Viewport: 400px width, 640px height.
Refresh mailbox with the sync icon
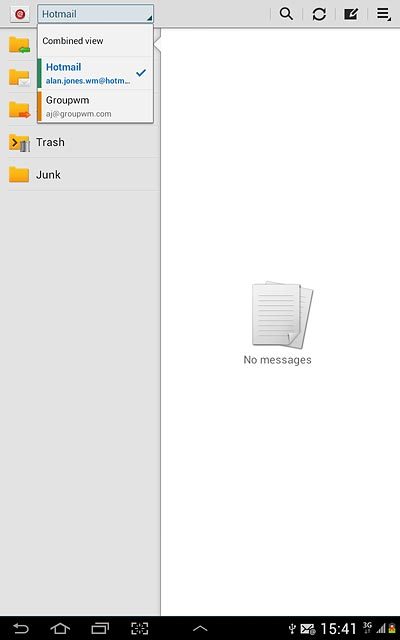319,14
